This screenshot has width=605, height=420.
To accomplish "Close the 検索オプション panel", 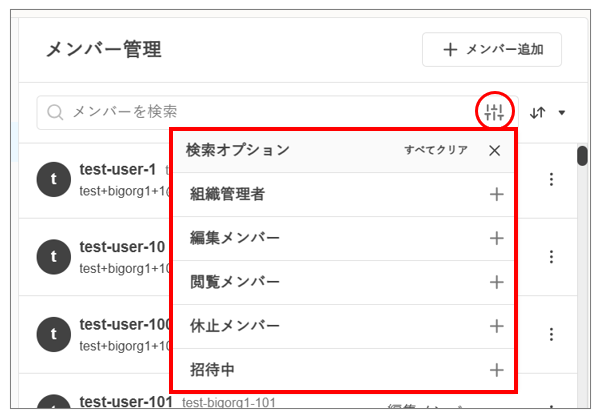I will point(494,150).
